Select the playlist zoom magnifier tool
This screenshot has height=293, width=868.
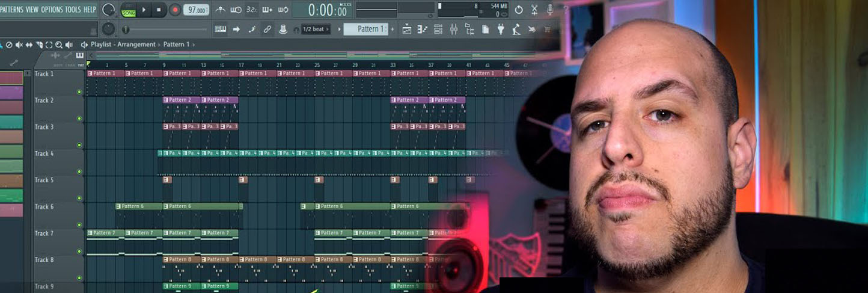pos(59,45)
